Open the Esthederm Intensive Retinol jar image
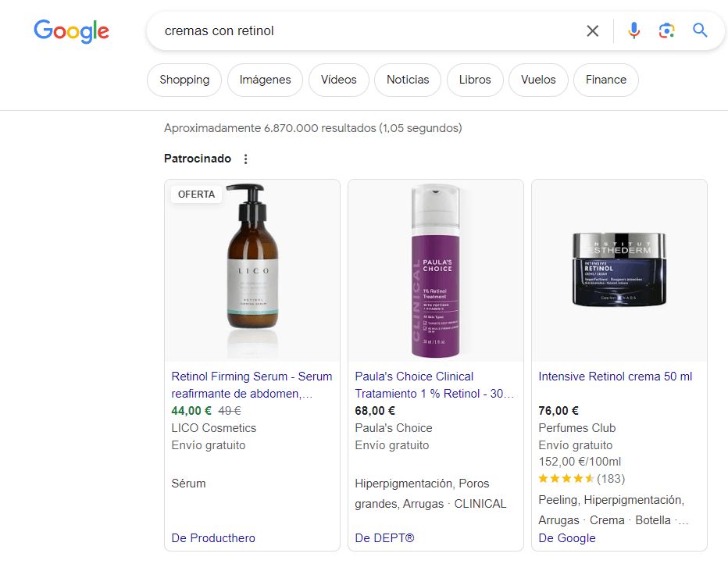728x564 pixels. tap(619, 270)
